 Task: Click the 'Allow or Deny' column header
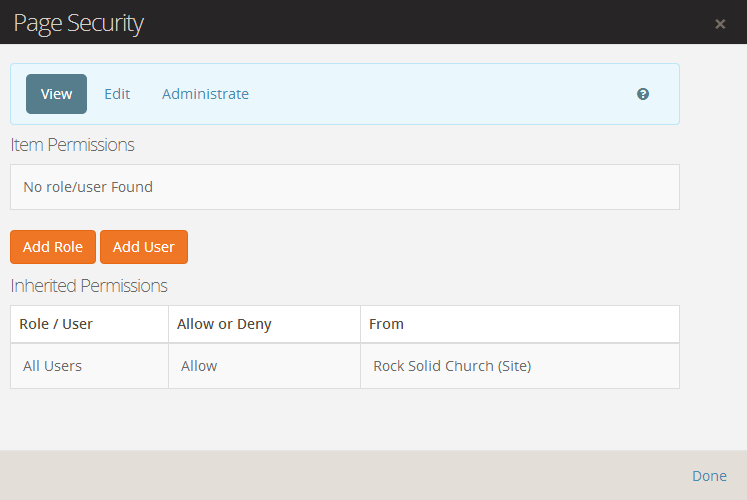click(264, 324)
